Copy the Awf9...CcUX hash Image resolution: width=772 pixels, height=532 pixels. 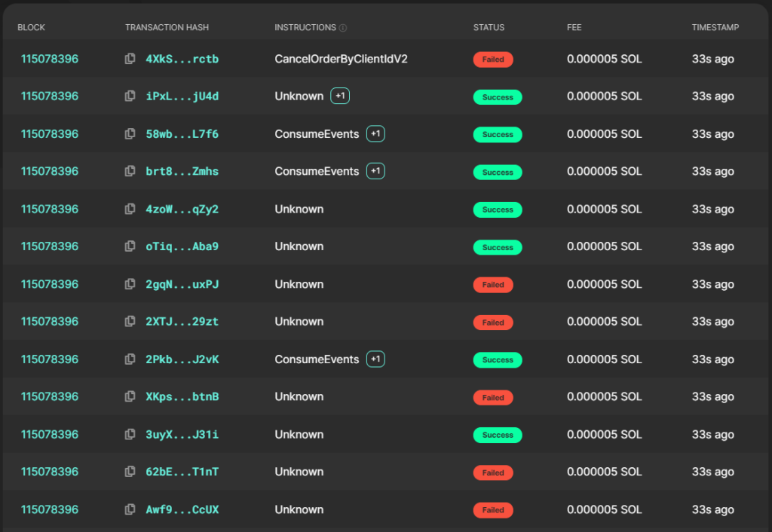tap(130, 509)
